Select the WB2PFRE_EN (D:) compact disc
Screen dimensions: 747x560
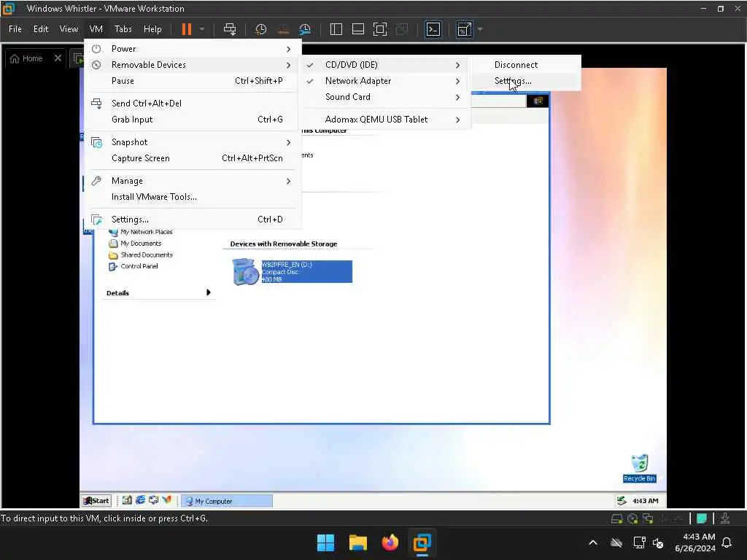pos(292,271)
